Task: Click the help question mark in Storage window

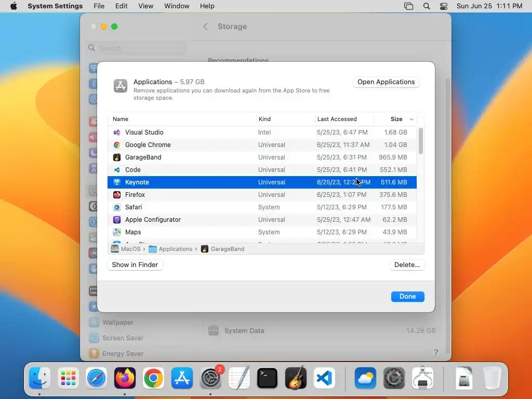Action: (436, 352)
